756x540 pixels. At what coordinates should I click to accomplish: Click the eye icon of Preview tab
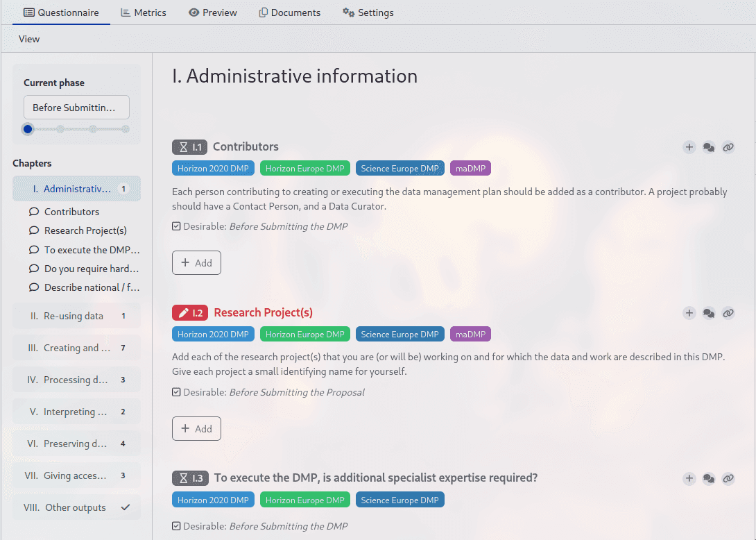click(194, 12)
